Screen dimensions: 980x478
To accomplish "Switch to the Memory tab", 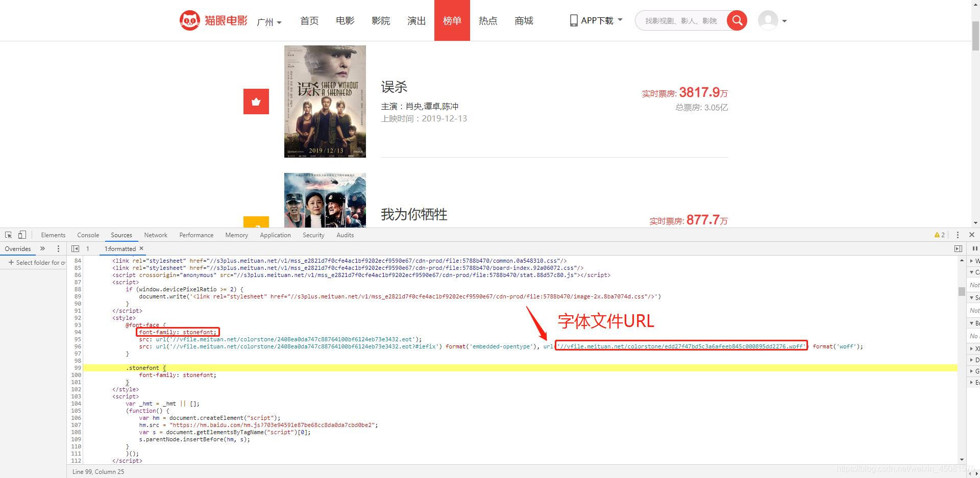I will point(236,235).
